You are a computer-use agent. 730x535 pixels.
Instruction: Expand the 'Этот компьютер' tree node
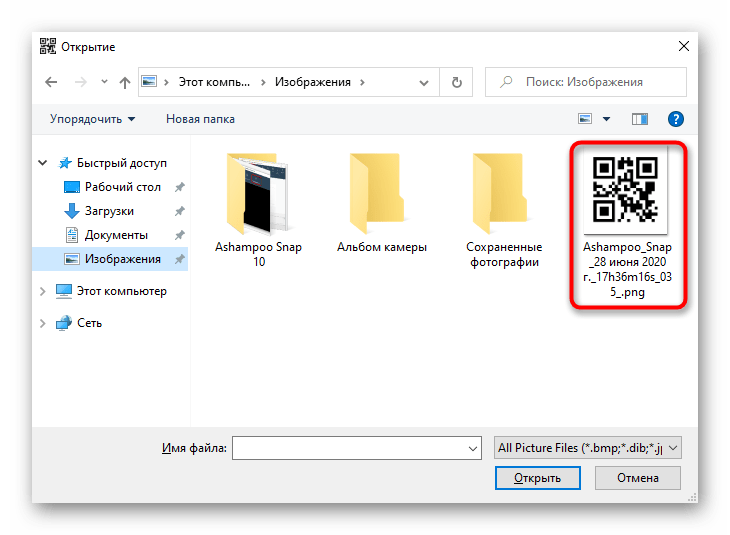42,291
